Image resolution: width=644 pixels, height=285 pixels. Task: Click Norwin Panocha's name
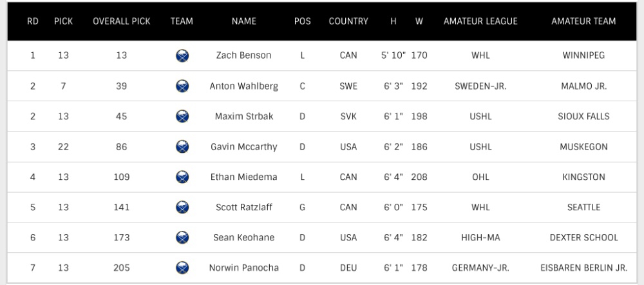click(x=244, y=268)
